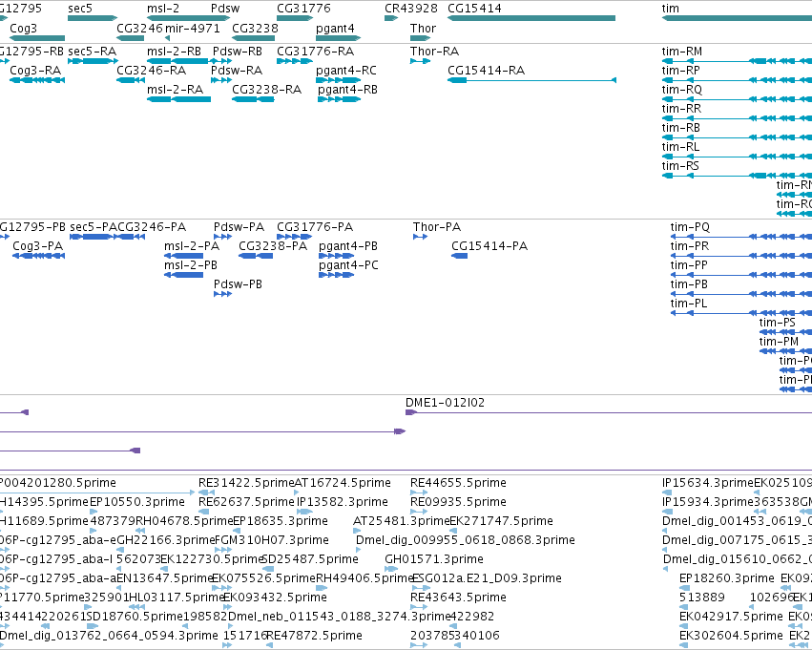812x650 pixels.
Task: Select the CG31776-PA protein
Action: (294, 237)
